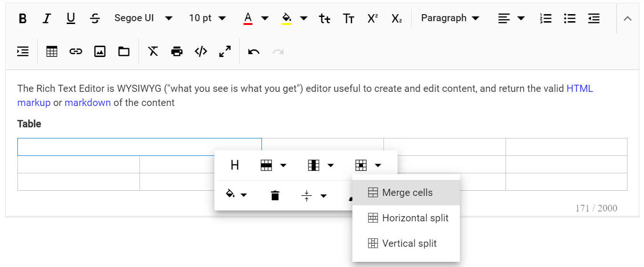Follow the markdown link

tap(88, 103)
